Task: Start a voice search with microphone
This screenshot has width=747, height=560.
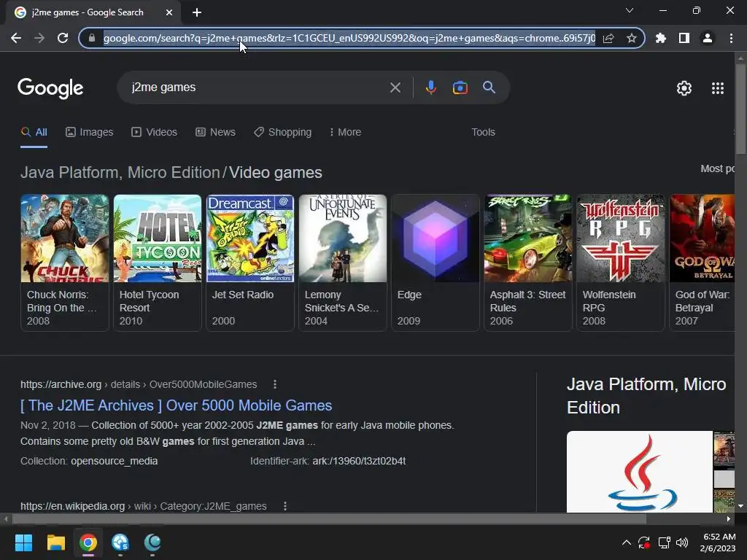Action: 431,87
